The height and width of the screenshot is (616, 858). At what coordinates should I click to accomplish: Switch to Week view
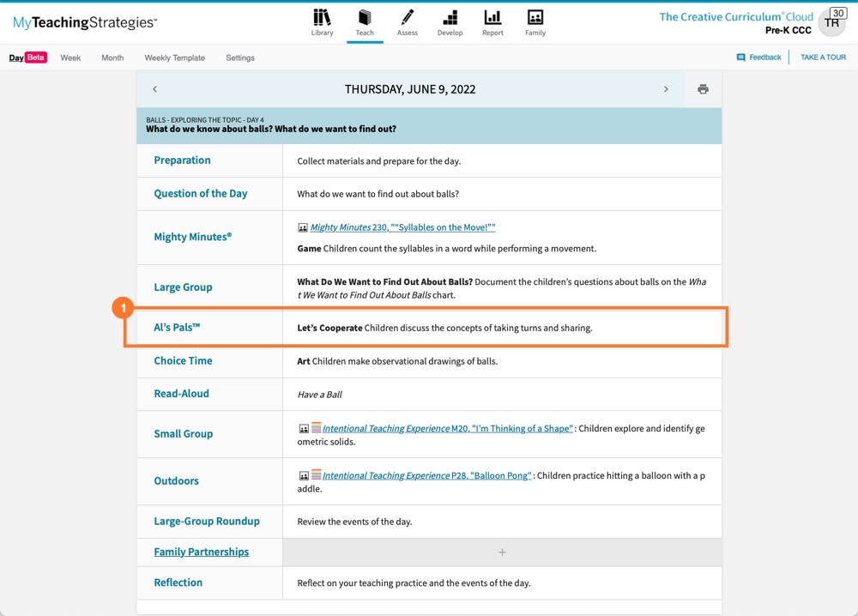click(x=70, y=57)
